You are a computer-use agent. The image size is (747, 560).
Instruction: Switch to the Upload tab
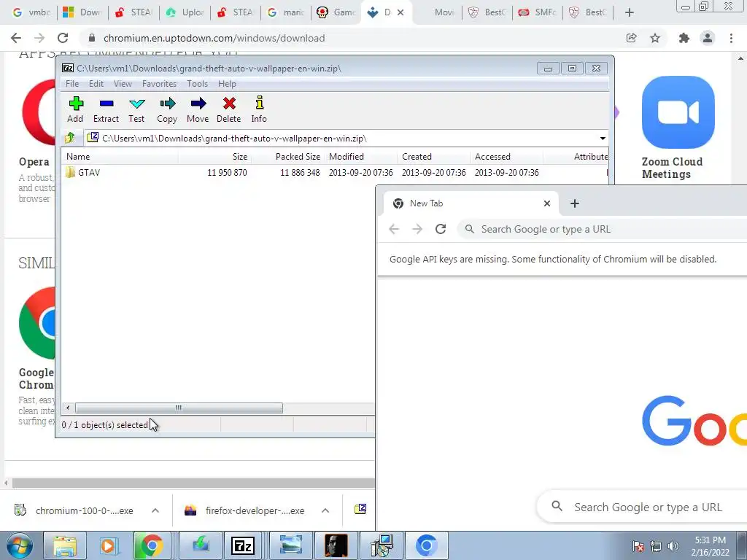coord(185,12)
